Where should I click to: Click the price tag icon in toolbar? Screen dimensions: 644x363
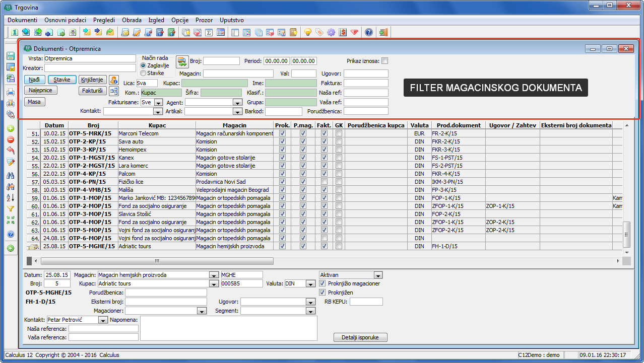pyautogui.click(x=319, y=32)
